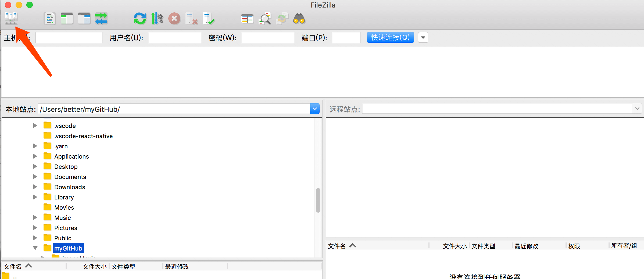Toggle the remote directory tree icon
644x279 pixels.
[x=84, y=19]
